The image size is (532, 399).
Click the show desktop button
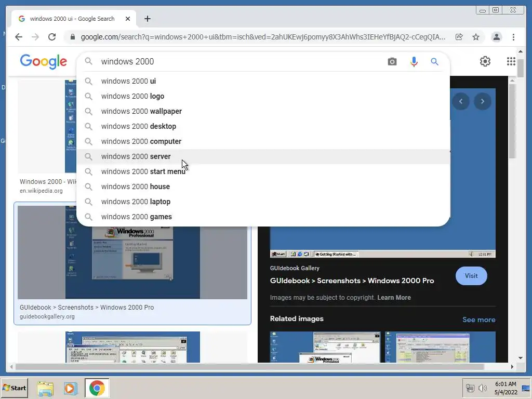click(x=526, y=388)
